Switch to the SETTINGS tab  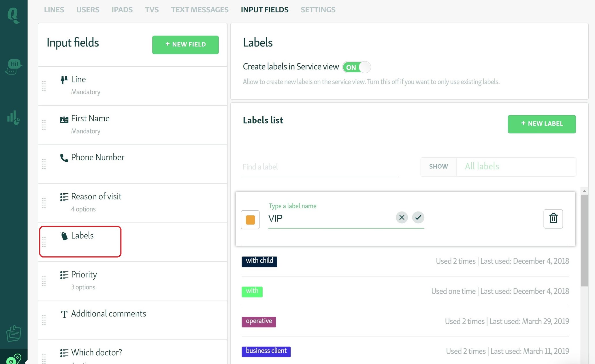pos(318,10)
